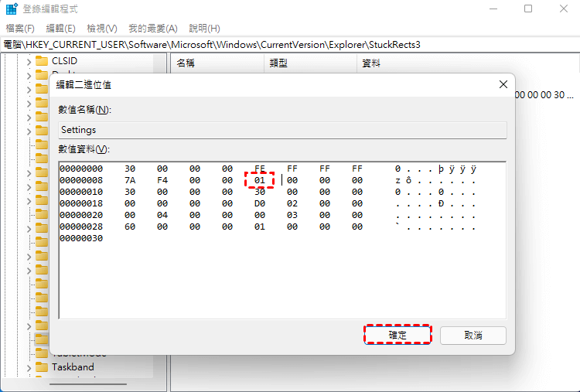Screen dimensions: 580x392
Task: Click the 取消 button
Action: [x=473, y=335]
